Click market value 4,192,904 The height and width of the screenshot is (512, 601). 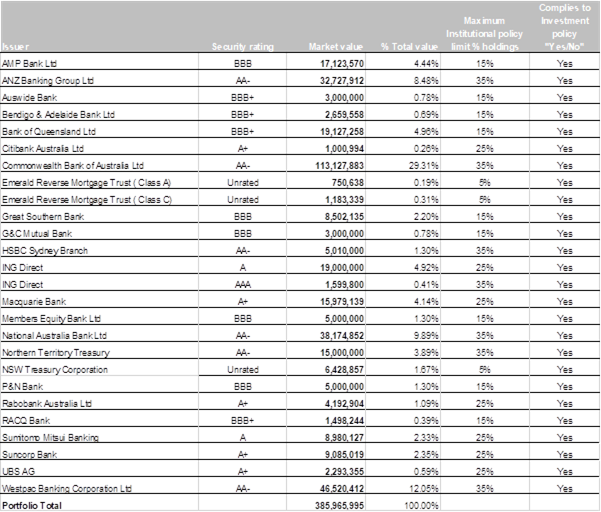pyautogui.click(x=344, y=404)
